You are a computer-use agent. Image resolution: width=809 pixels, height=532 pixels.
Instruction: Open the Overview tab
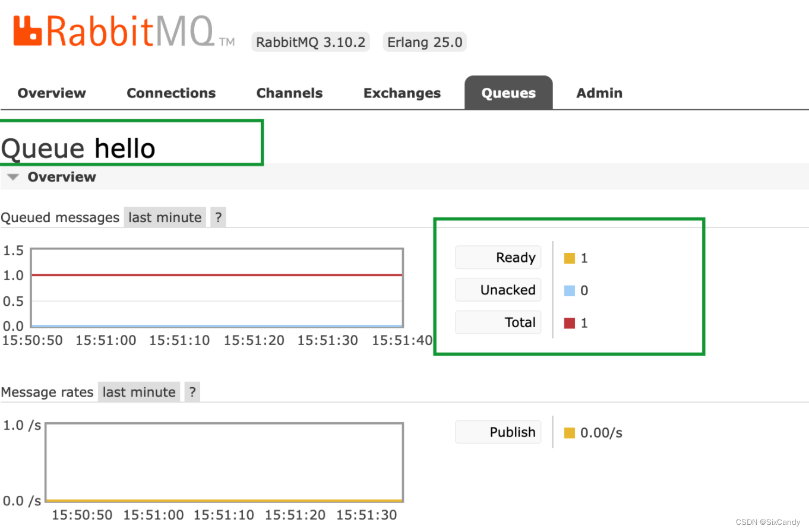[x=52, y=93]
